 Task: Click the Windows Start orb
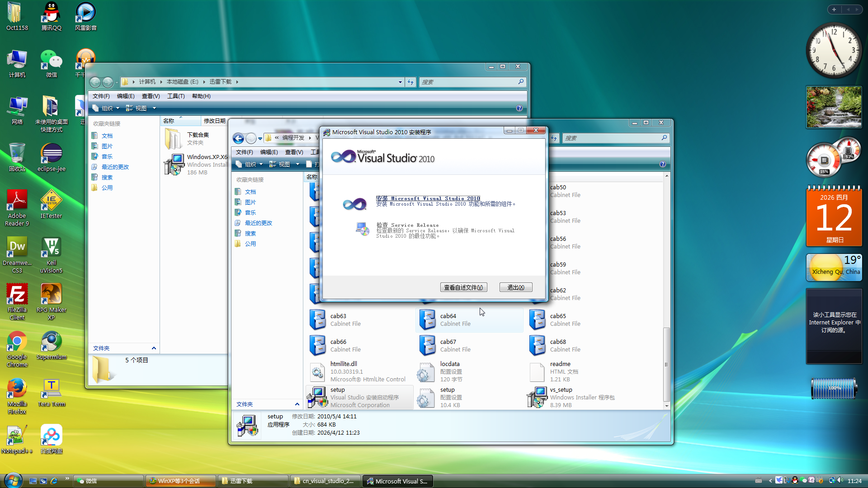(x=13, y=480)
